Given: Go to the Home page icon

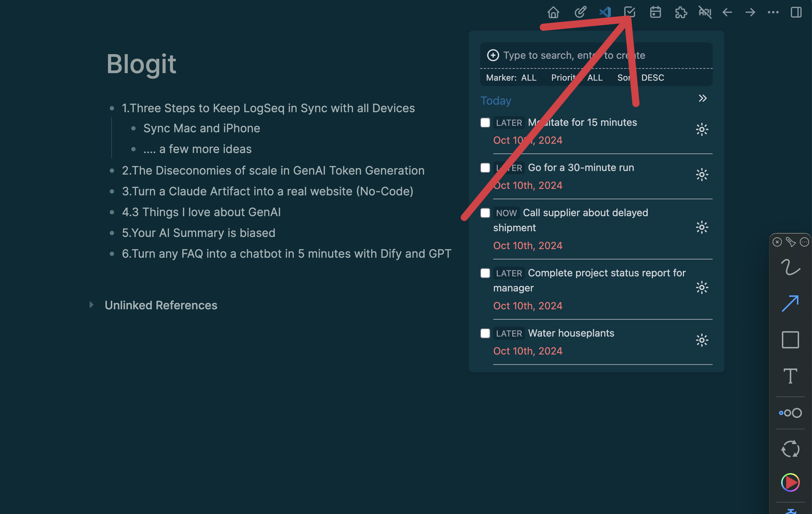Looking at the screenshot, I should click(x=553, y=13).
